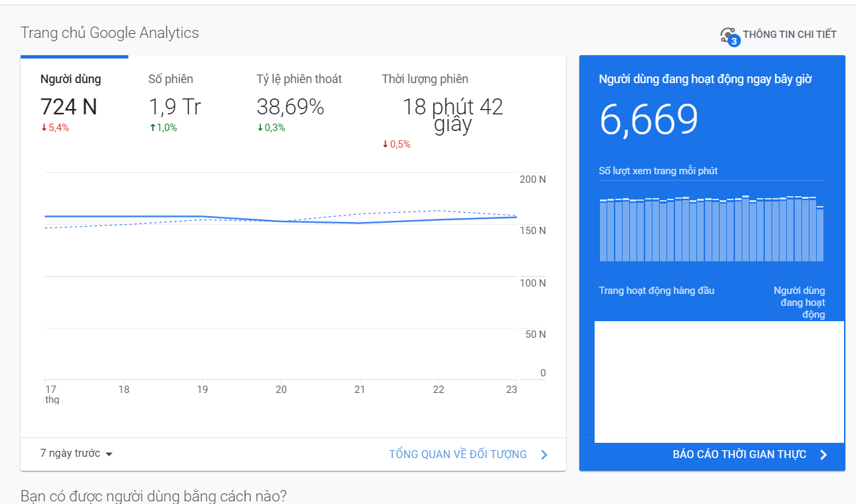Viewport: 856px width, 504px height.
Task: Open the TỔNG QUAN VỀ ĐỐI TƯỢNG link
Action: 458,455
